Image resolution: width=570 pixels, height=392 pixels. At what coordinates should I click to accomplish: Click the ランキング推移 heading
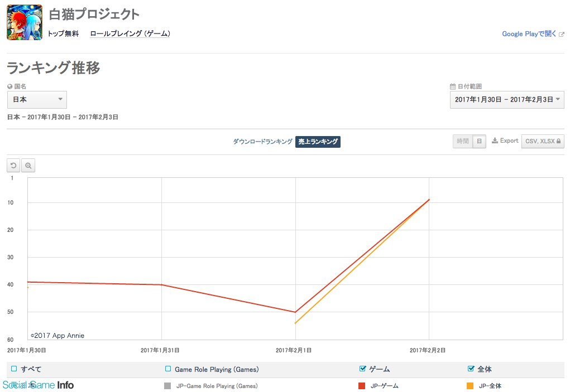pyautogui.click(x=54, y=68)
